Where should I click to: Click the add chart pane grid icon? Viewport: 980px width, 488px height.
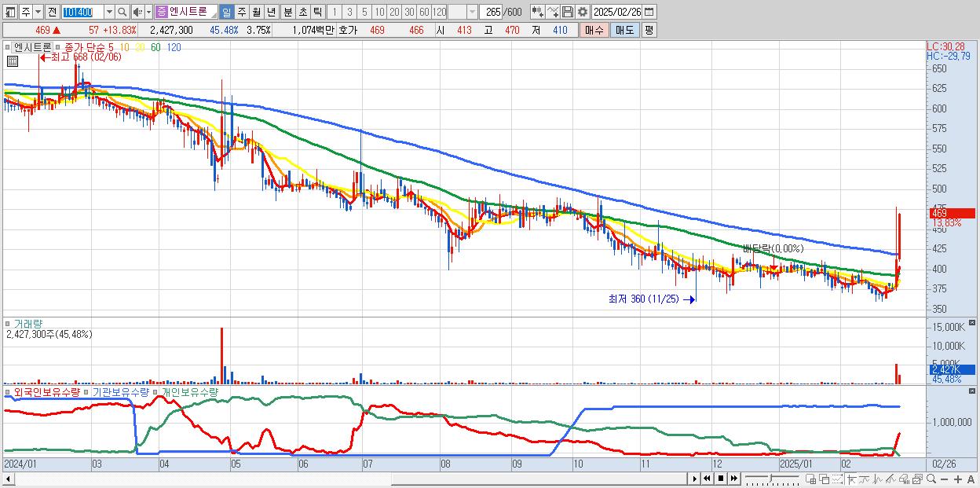810,479
